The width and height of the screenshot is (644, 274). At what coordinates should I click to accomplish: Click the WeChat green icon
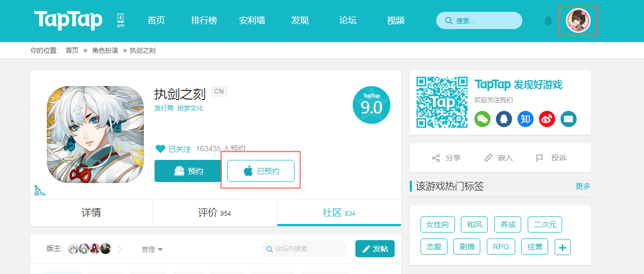pyautogui.click(x=482, y=119)
